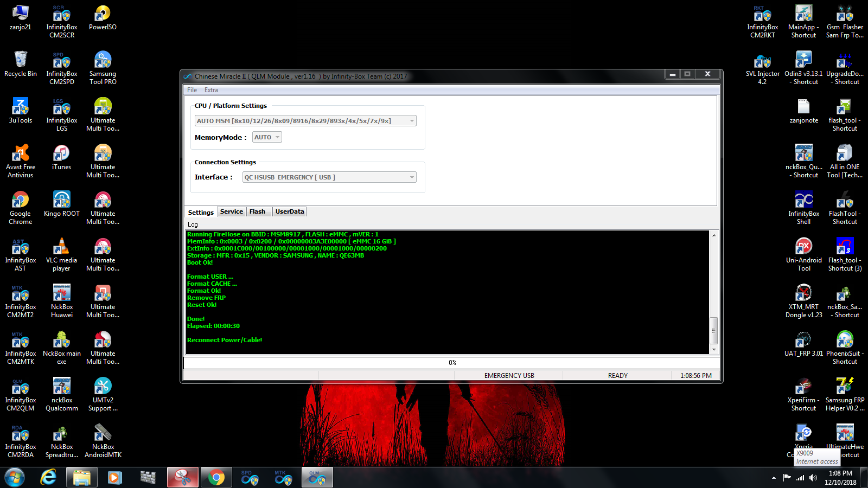
Task: Show hidden tray icons arrow
Action: pyautogui.click(x=774, y=478)
